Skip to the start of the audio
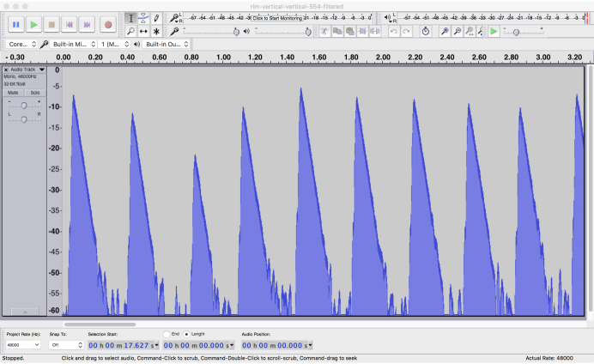 tap(70, 25)
